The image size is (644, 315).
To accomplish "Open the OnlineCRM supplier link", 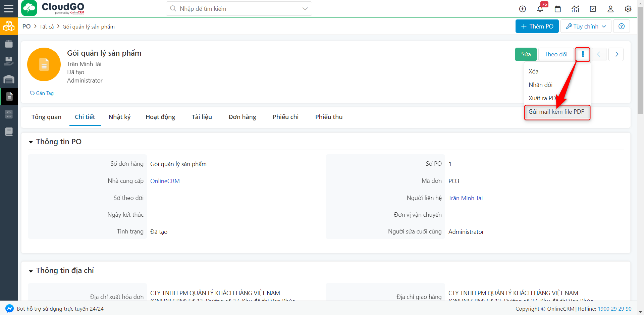I will (x=165, y=181).
